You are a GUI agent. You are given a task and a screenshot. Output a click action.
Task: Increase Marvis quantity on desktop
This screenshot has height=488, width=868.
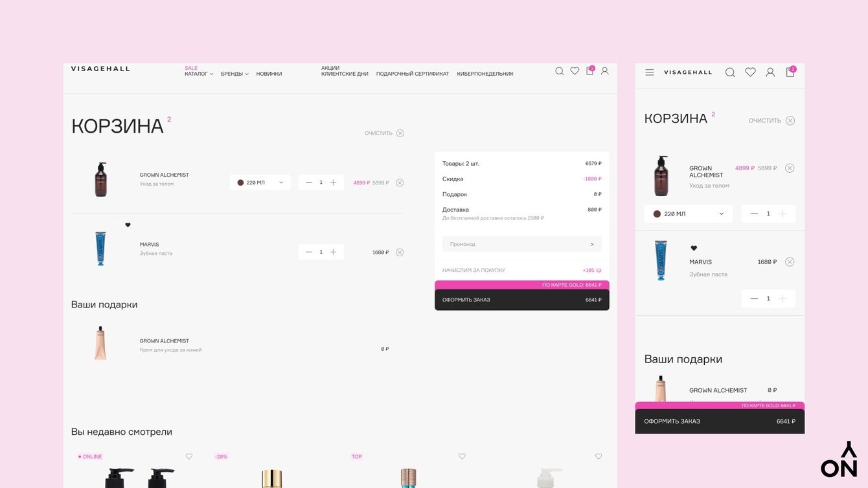(333, 252)
